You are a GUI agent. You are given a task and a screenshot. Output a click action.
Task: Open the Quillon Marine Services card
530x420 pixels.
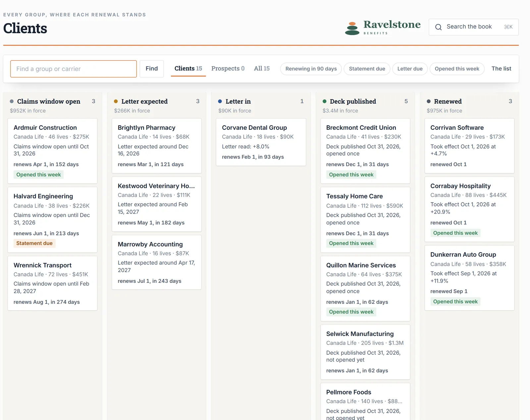click(365, 289)
